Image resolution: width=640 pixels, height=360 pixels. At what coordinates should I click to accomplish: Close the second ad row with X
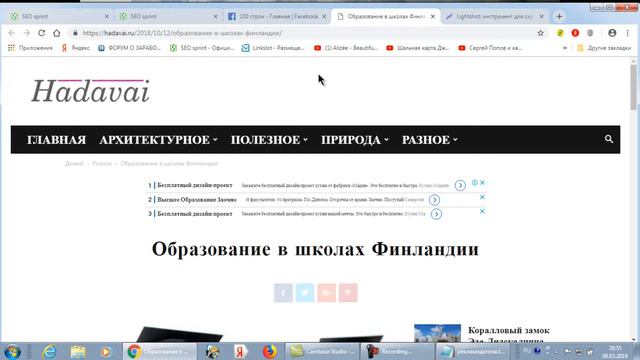482,197
